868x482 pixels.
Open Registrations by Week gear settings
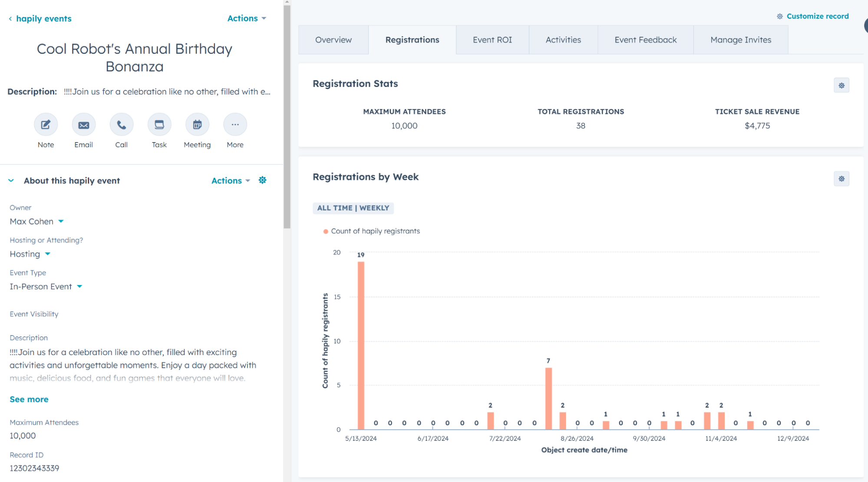pos(841,179)
